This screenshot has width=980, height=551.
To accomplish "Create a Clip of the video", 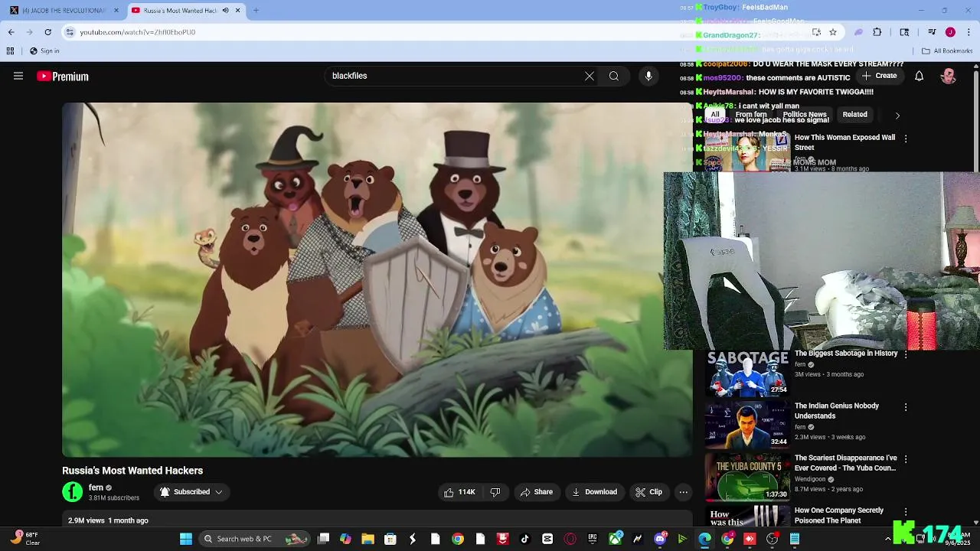I will coord(648,492).
